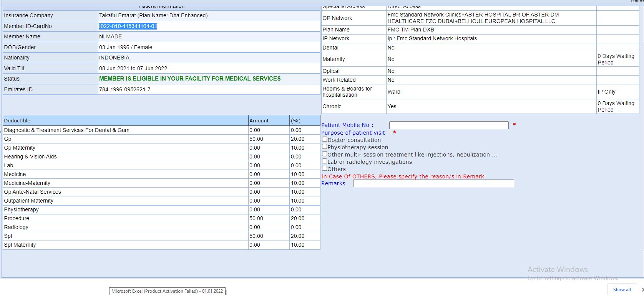The height and width of the screenshot is (295, 644).
Task: Click the green member eligibility status text
Action: pos(190,79)
